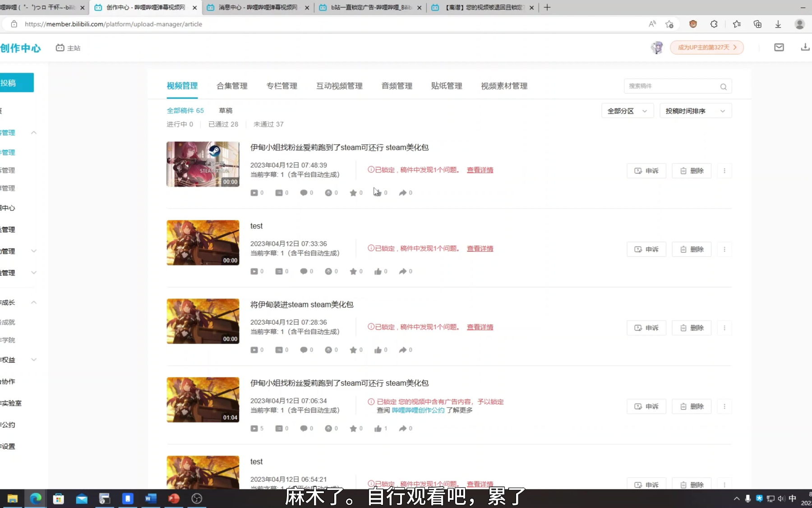Collapse the top sidebar section chevron

[x=34, y=133]
